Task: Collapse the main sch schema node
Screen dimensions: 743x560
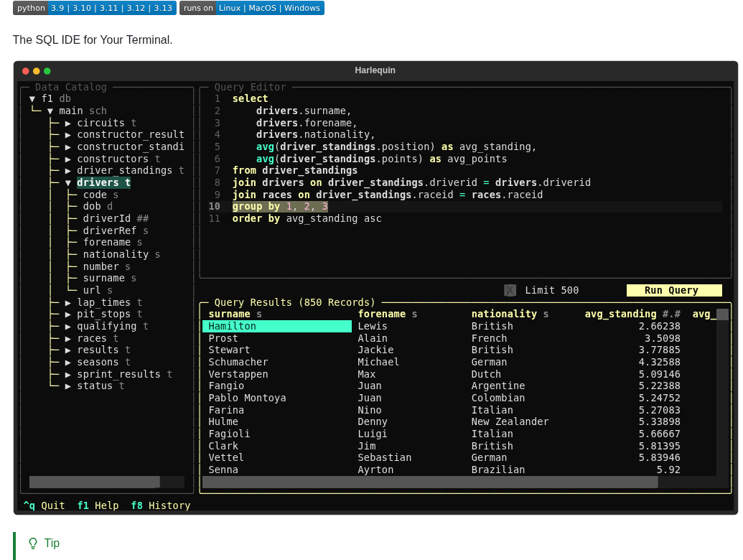Action: (50, 111)
